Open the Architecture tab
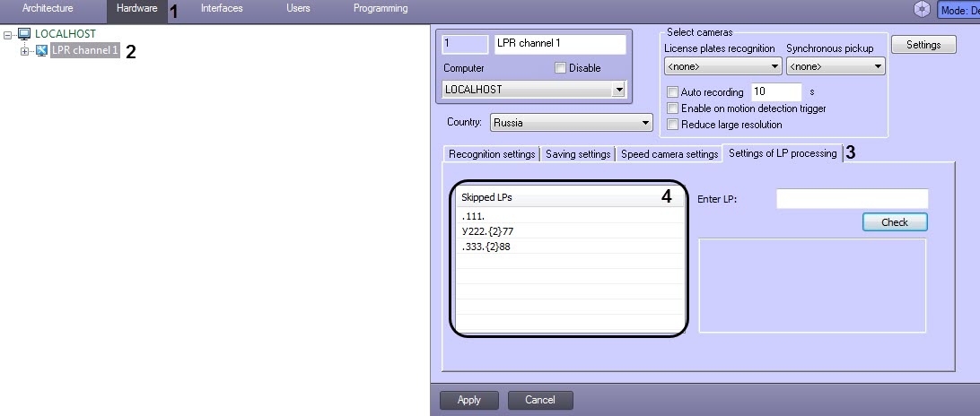 tap(48, 9)
